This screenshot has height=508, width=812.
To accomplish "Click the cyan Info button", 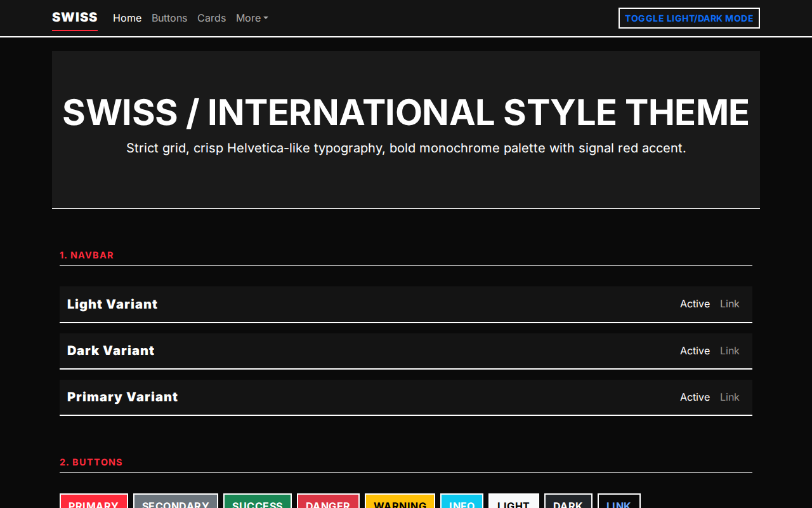I will coord(462,501).
